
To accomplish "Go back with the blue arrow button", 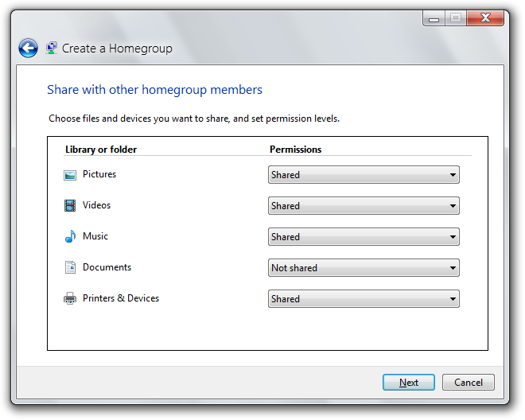I will point(28,49).
